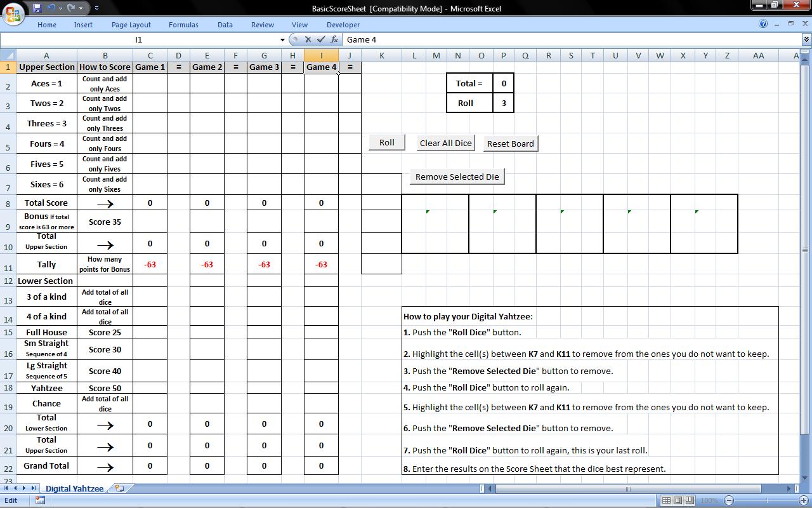The image size is (812, 508).
Task: Click the Reset Board button
Action: tap(511, 144)
